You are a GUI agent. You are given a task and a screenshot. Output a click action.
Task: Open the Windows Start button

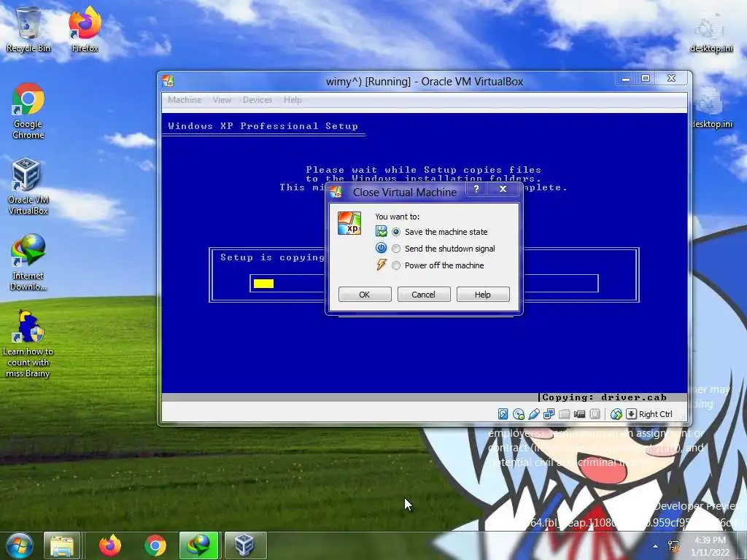click(19, 545)
